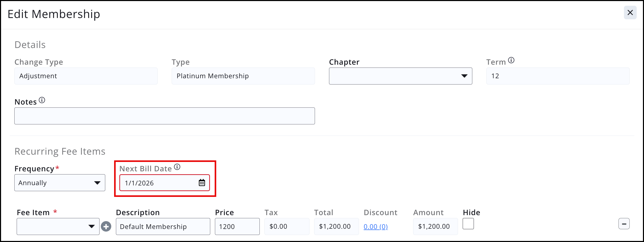
Task: Click the Next Bill Date field 1/1/2026
Action: [164, 183]
